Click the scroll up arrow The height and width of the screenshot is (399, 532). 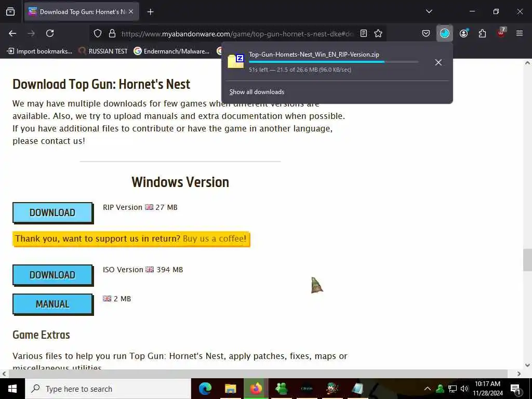tap(527, 63)
